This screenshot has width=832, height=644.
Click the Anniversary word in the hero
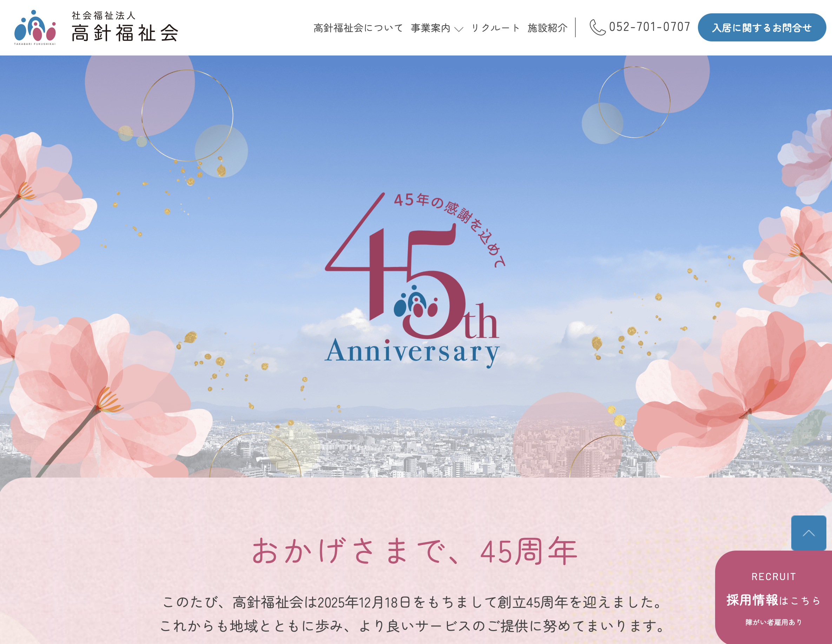click(x=412, y=352)
